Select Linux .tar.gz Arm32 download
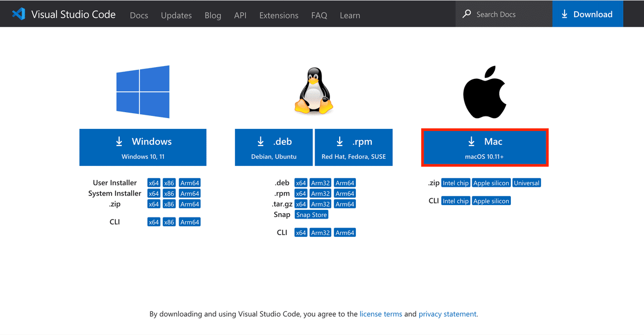Screen dimensions: 644x335 click(320, 205)
